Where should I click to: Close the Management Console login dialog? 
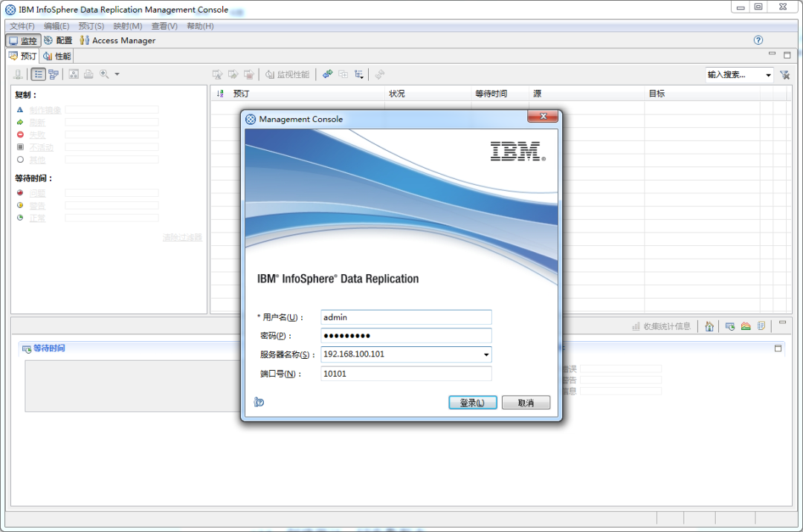click(x=543, y=117)
